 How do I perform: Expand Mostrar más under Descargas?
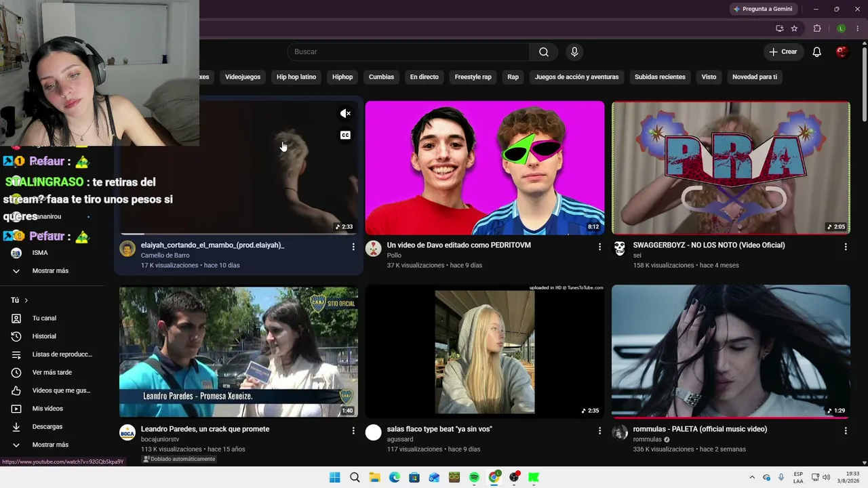50,445
